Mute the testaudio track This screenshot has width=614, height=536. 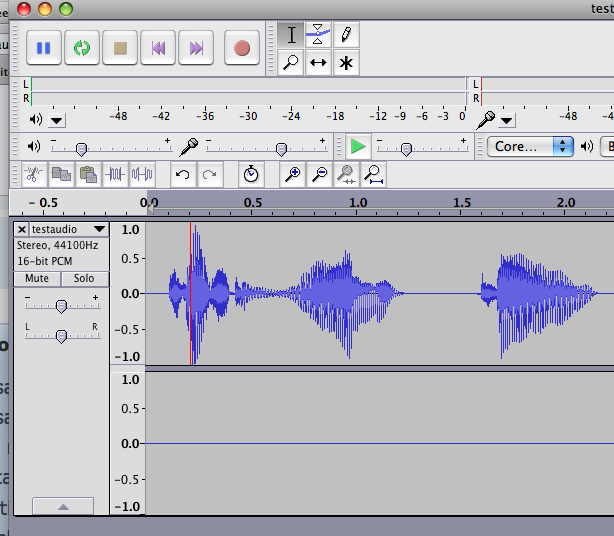pyautogui.click(x=37, y=278)
